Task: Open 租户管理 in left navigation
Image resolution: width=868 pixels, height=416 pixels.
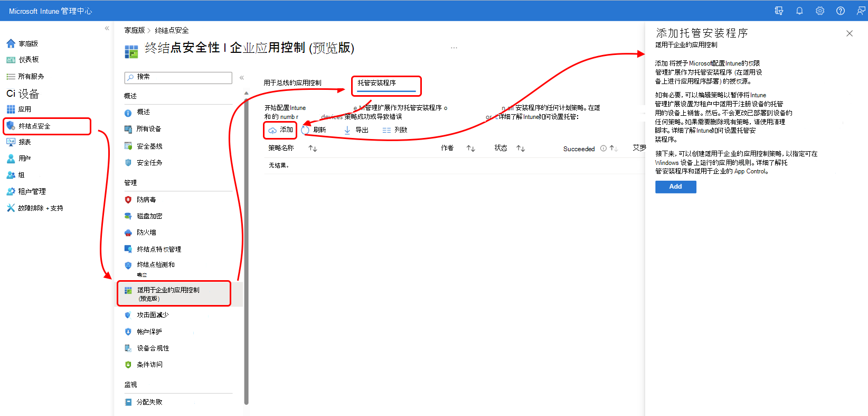Action: tap(26, 191)
